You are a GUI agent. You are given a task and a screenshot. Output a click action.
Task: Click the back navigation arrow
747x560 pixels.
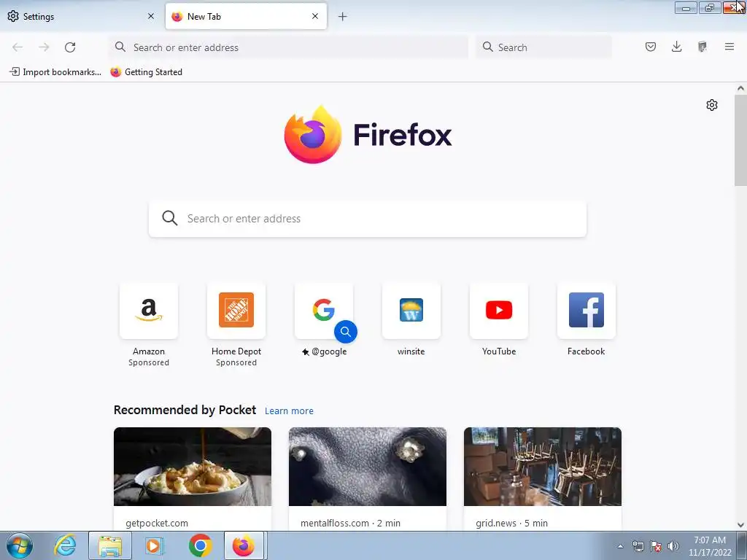[18, 47]
